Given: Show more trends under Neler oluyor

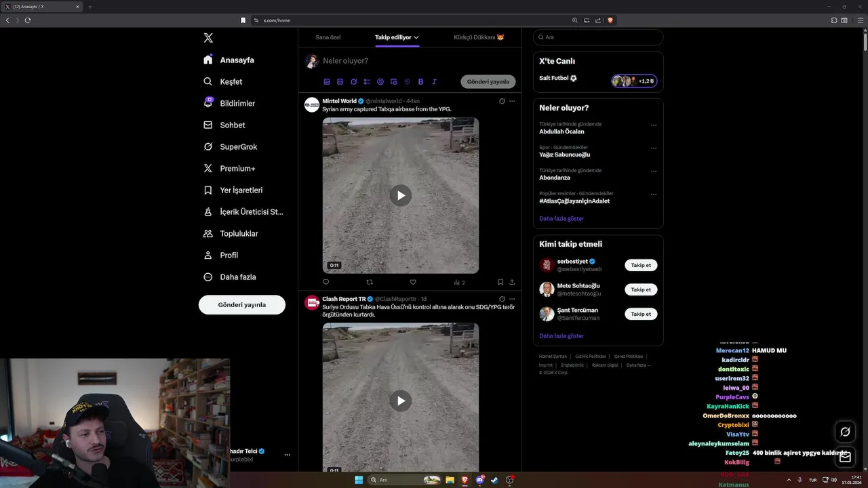Looking at the screenshot, I should pyautogui.click(x=561, y=218).
